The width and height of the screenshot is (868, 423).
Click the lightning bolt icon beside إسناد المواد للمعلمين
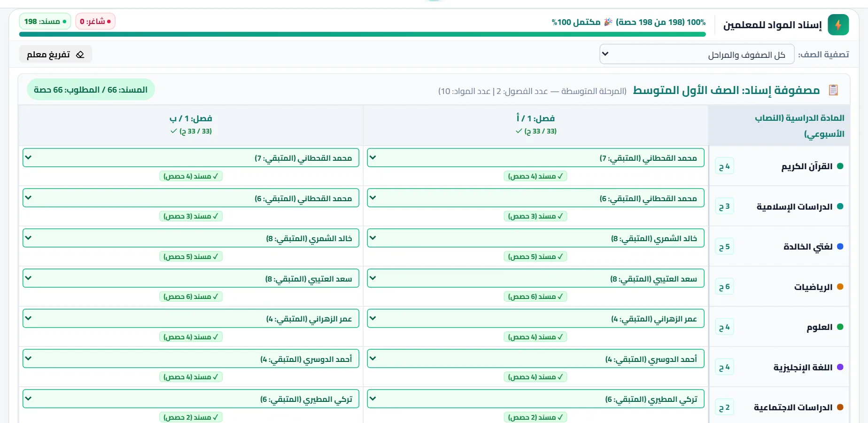pyautogui.click(x=838, y=25)
